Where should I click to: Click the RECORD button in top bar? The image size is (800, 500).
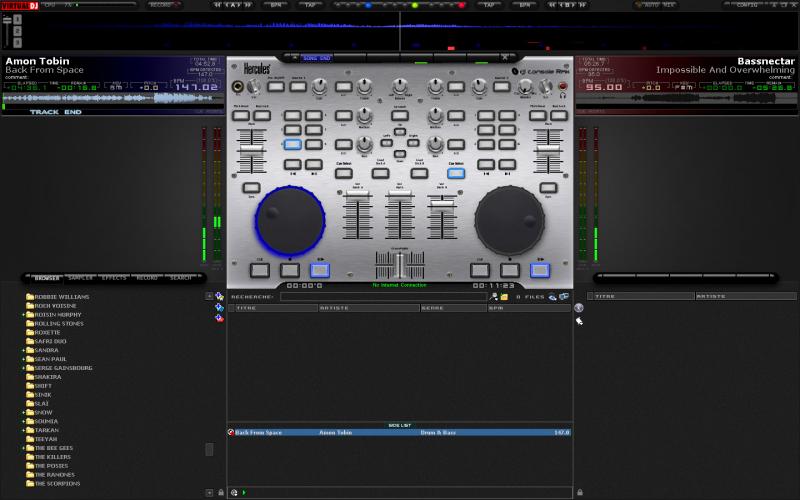(x=161, y=5)
